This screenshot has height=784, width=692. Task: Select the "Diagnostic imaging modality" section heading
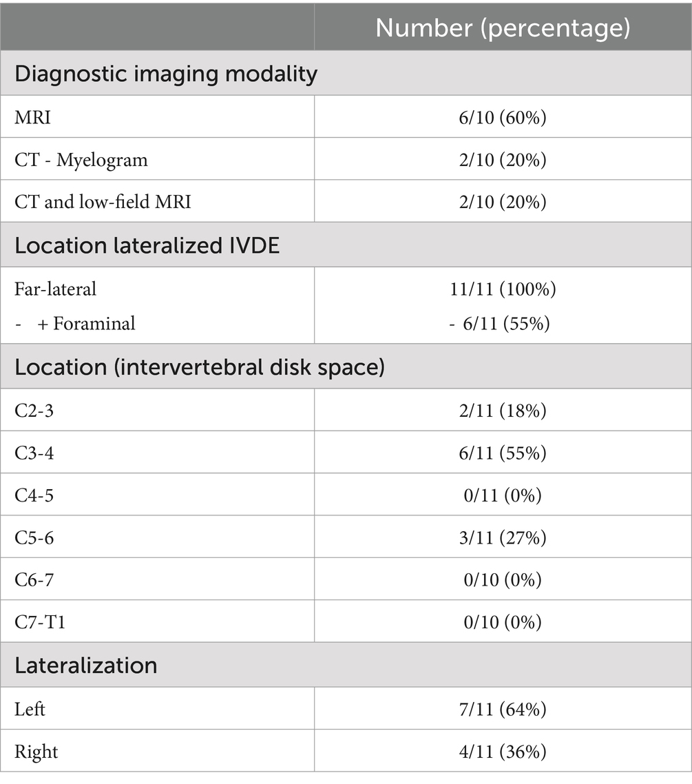[166, 74]
